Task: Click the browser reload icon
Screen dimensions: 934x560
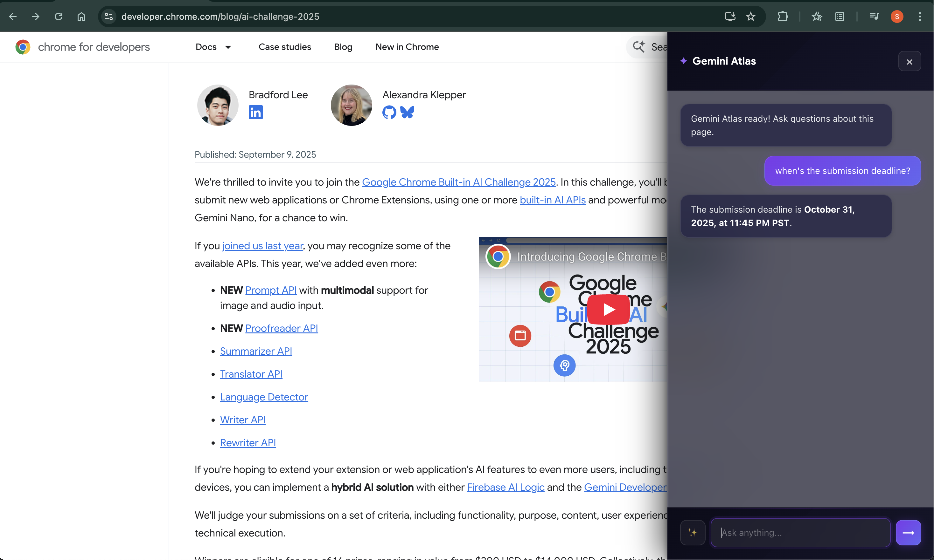Action: (59, 17)
